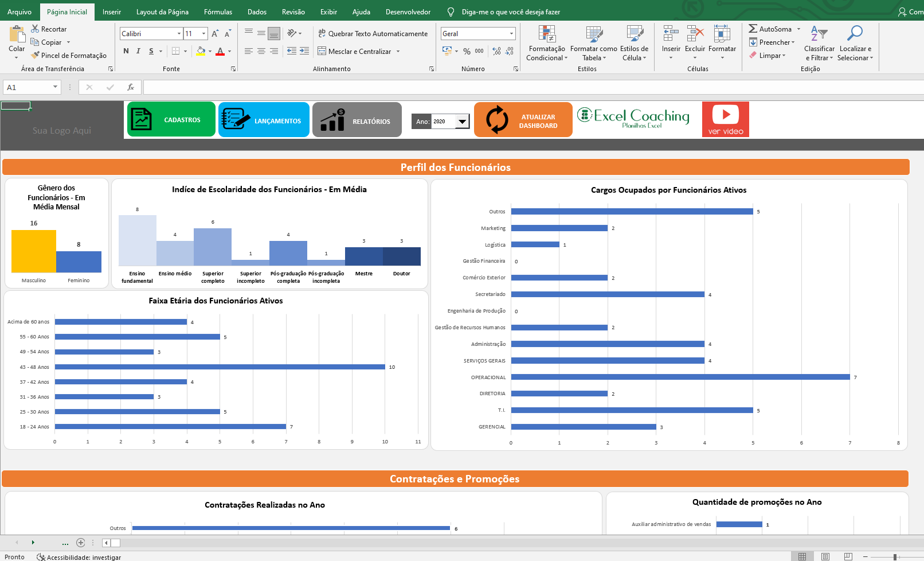Click the green CADASTROS button
The height and width of the screenshot is (561, 924).
coord(171,119)
